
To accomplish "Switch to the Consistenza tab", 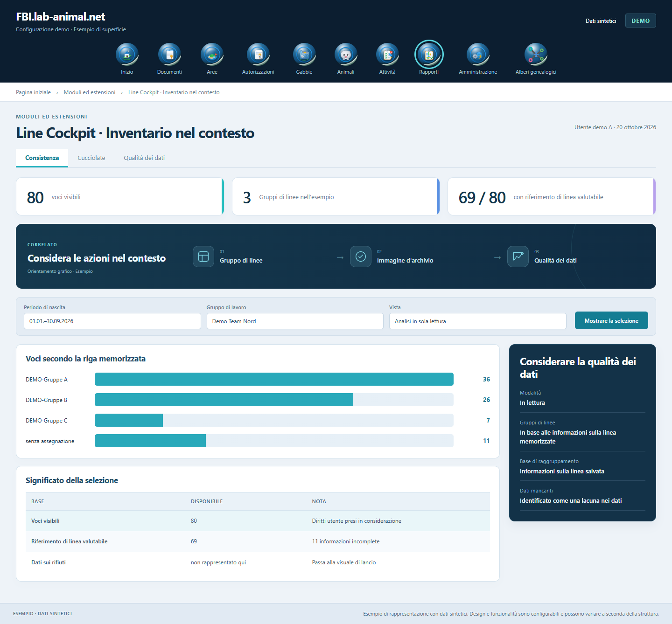I will pos(42,158).
